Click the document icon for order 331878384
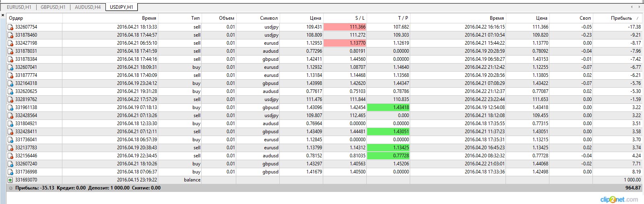 pyautogui.click(x=10, y=59)
